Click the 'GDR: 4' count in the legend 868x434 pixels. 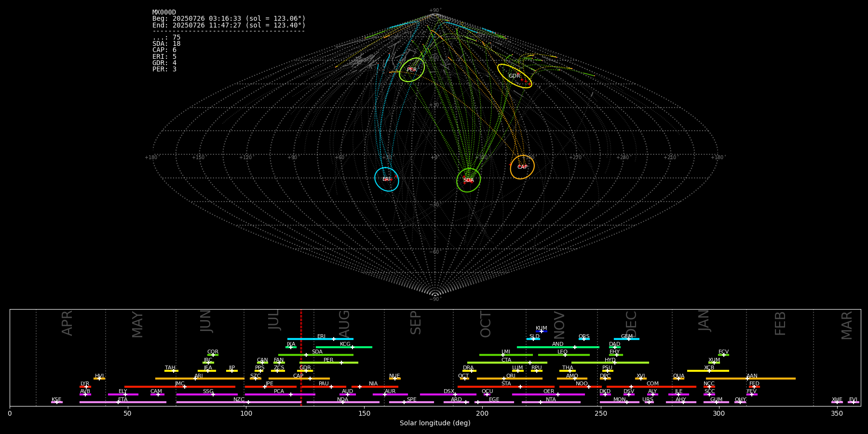164,63
